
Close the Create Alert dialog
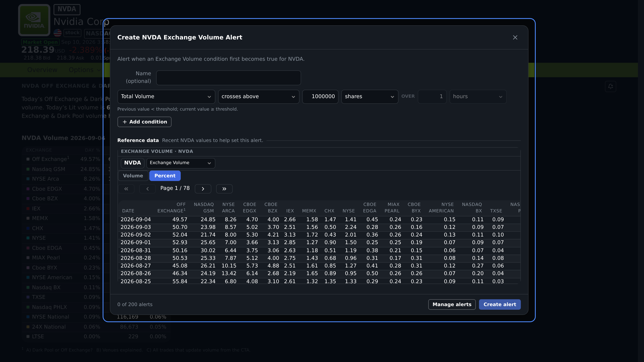point(515,37)
